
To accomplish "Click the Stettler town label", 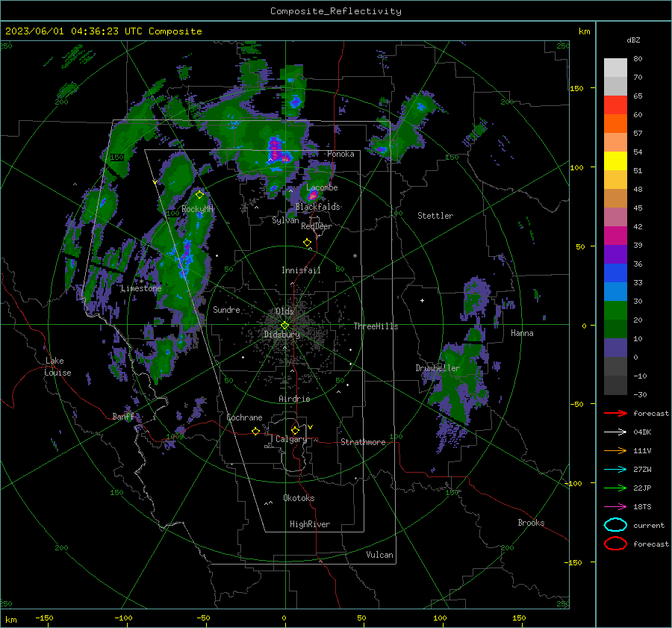I will tap(435, 216).
